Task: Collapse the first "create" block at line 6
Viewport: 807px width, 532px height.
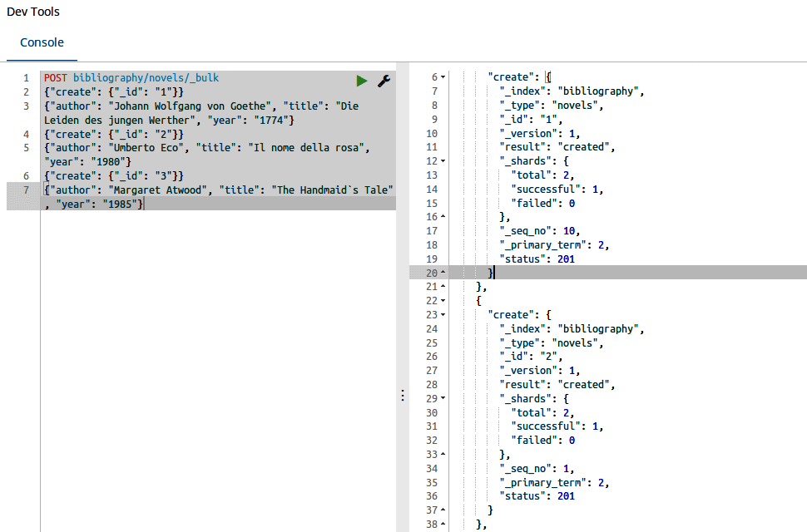Action: (442, 76)
